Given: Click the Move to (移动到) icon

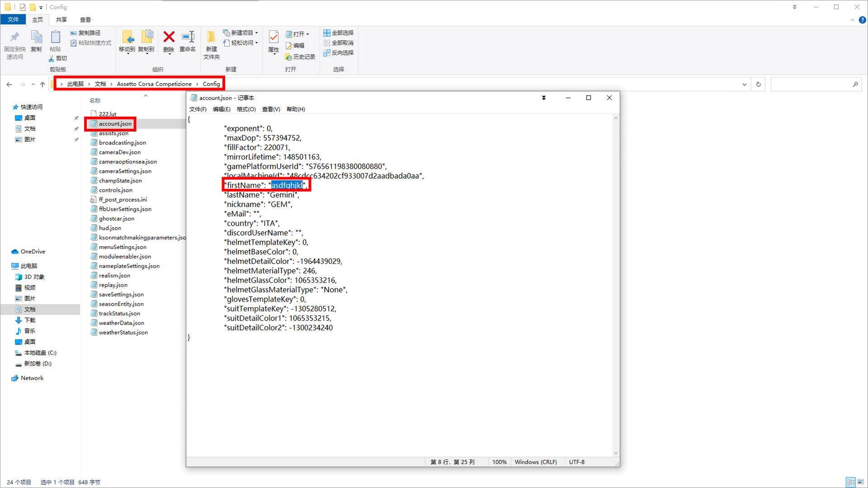Looking at the screenshot, I should coord(127,37).
